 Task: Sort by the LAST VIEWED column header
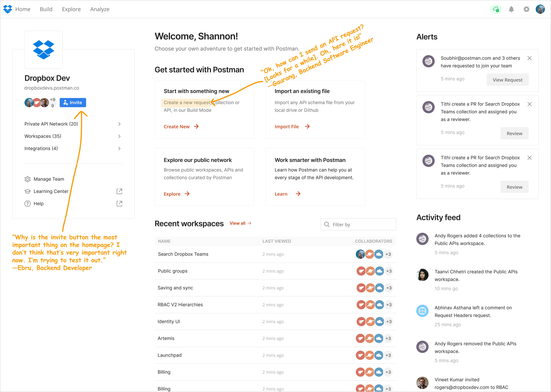pyautogui.click(x=277, y=241)
